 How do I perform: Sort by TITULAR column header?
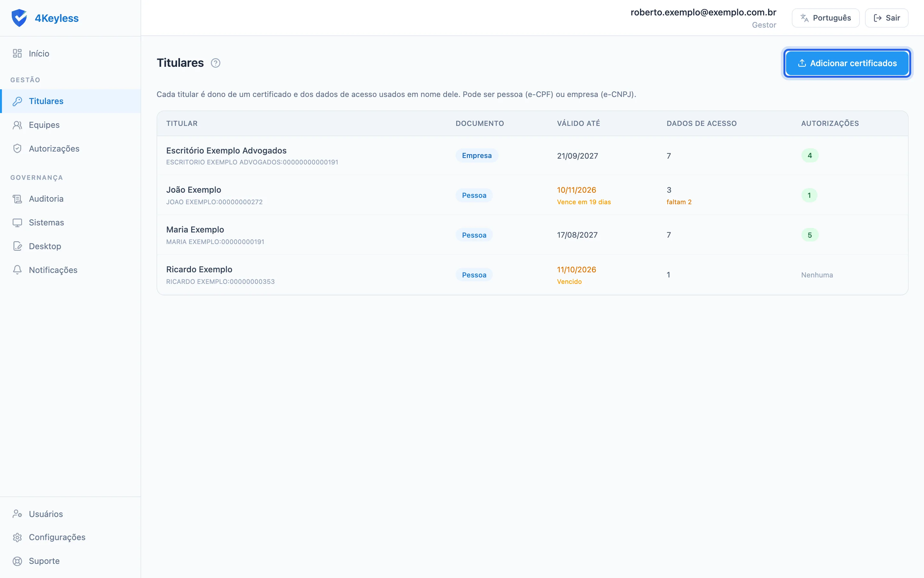[182, 124]
